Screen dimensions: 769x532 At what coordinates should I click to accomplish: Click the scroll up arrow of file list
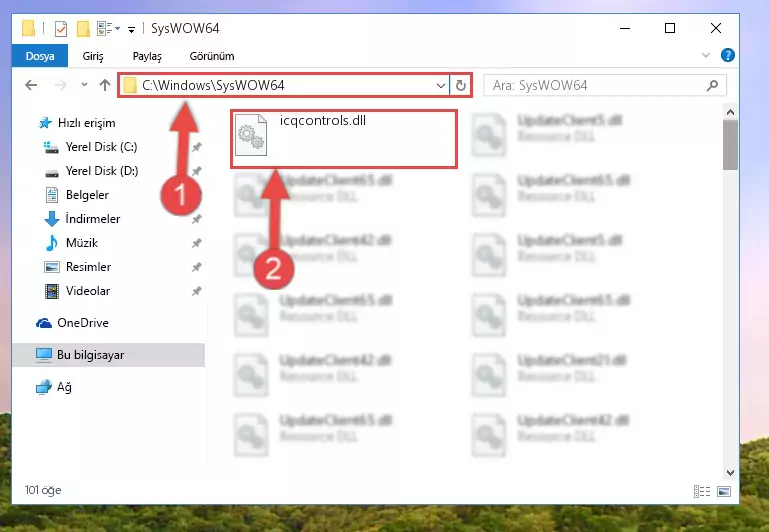tap(730, 112)
